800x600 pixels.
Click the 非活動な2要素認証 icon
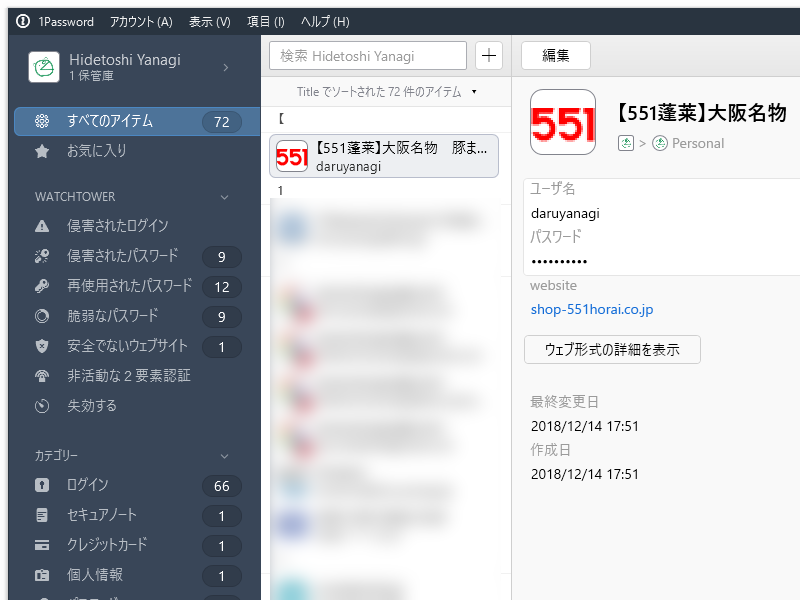pyautogui.click(x=42, y=377)
